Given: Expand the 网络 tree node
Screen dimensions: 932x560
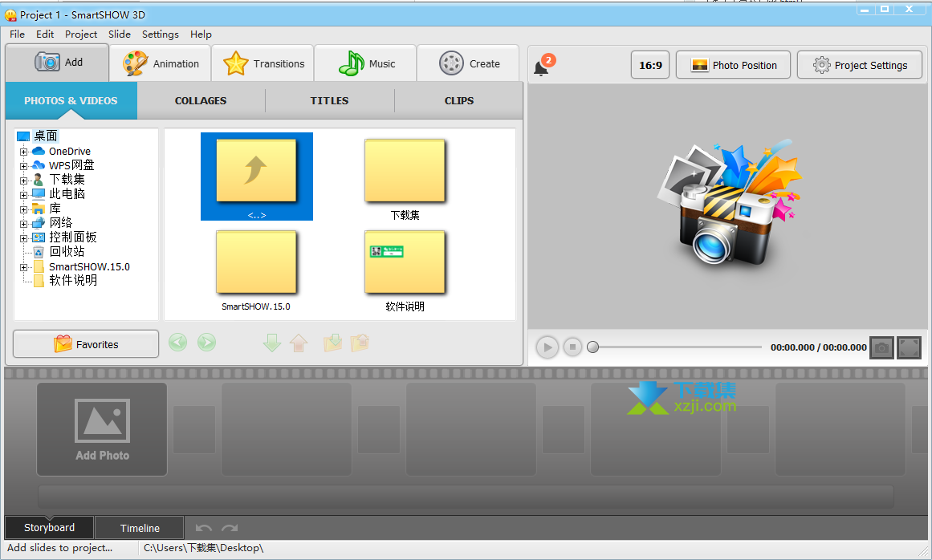Looking at the screenshot, I should (x=24, y=224).
